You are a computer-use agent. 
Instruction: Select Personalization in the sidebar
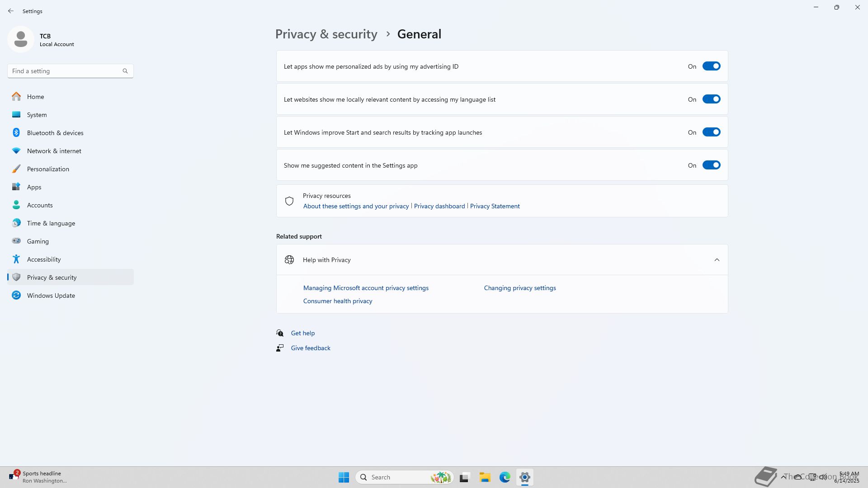coord(48,169)
